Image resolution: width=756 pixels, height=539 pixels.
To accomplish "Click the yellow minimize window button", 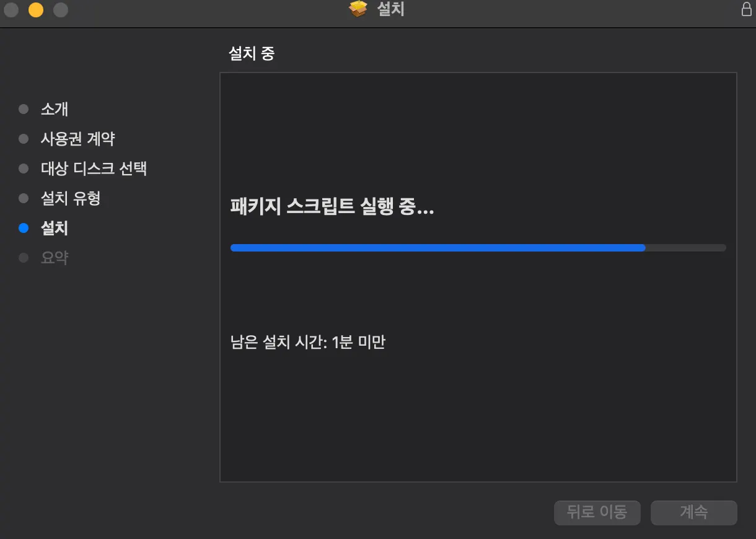I will pos(36,10).
